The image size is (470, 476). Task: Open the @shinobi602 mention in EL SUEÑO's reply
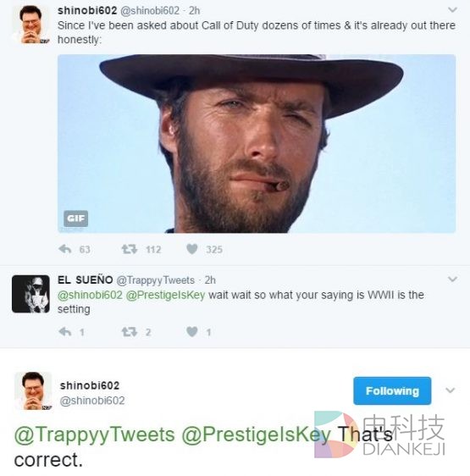[x=90, y=295]
